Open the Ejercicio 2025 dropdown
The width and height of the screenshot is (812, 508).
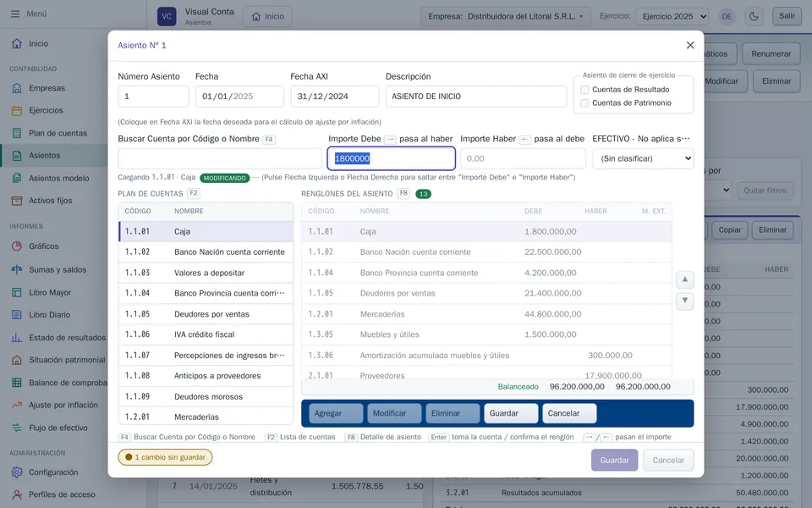[672, 17]
